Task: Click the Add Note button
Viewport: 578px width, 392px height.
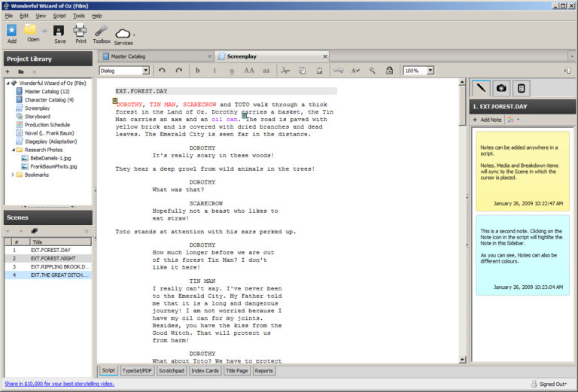Action: 488,120
